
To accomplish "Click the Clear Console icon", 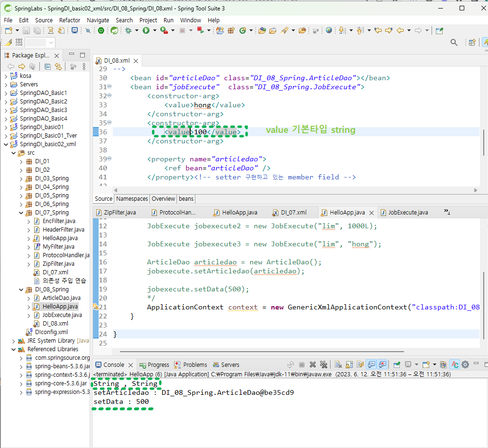I will (x=338, y=364).
